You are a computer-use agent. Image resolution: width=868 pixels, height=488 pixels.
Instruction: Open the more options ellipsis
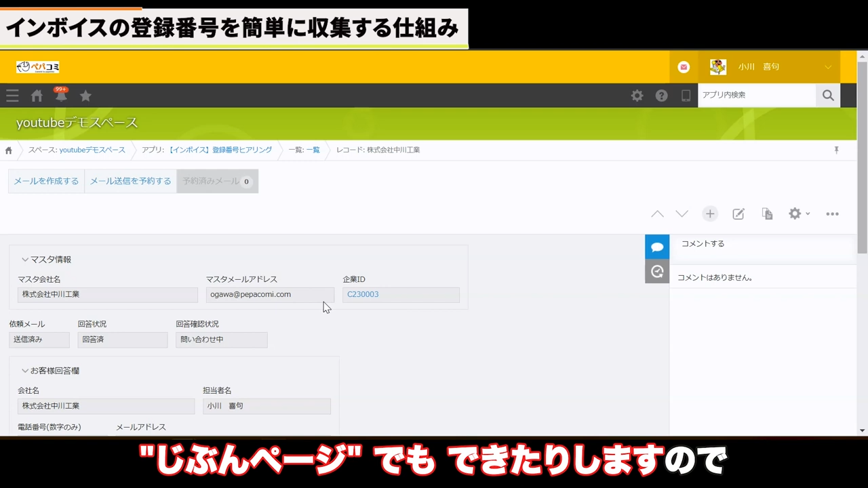coord(832,213)
